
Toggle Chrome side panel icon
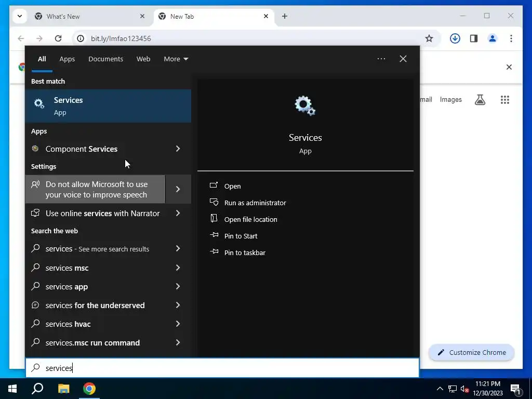point(474,38)
